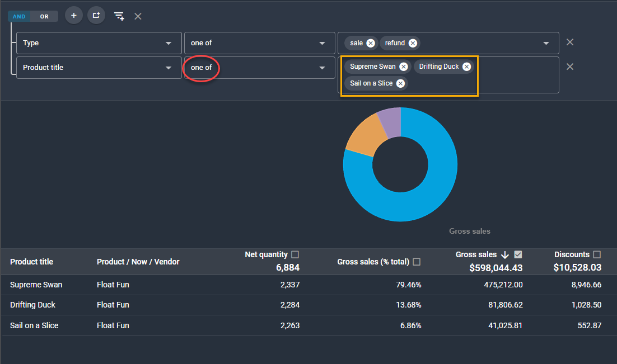This screenshot has height=364, width=617.
Task: Sort by Product title column header
Action: (x=32, y=262)
